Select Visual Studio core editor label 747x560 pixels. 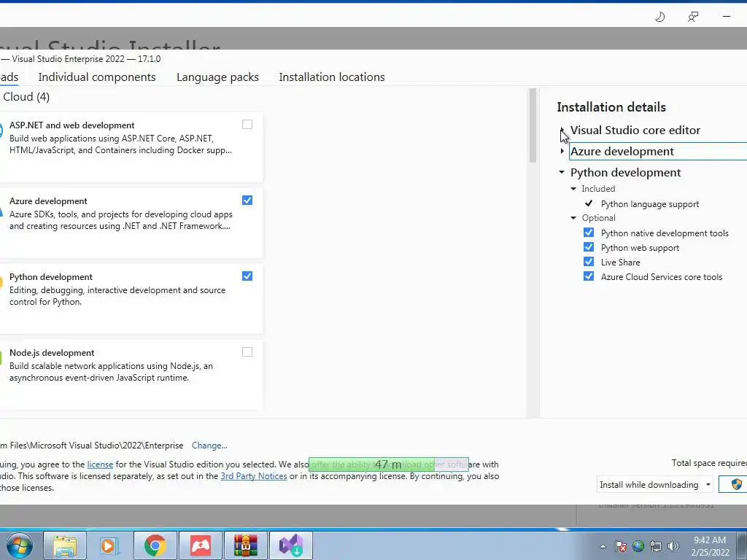(x=635, y=131)
